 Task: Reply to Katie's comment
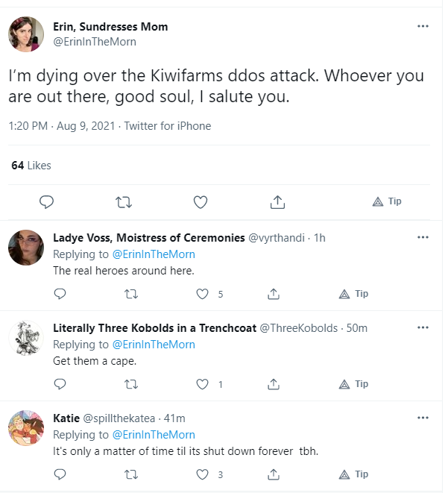pos(60,474)
